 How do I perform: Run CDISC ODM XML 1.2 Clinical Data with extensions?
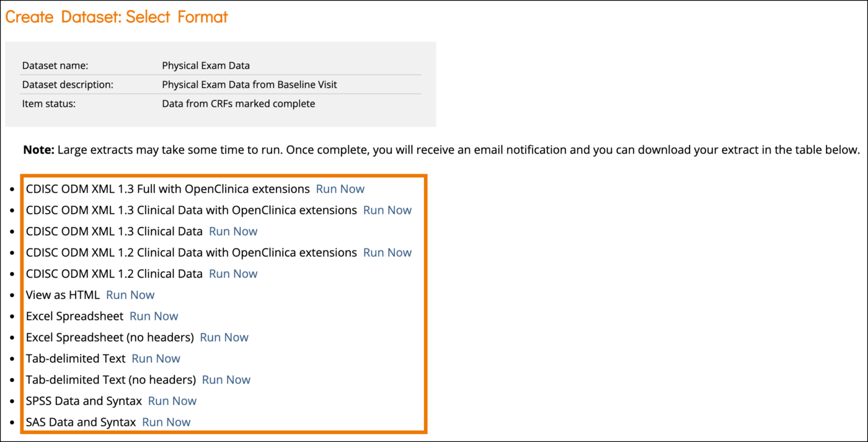pyautogui.click(x=387, y=252)
